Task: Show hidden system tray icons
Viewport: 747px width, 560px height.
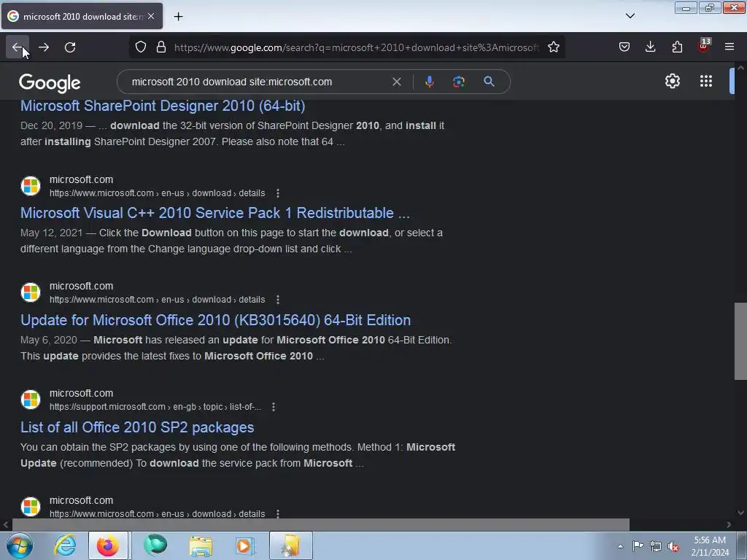Action: tap(620, 546)
